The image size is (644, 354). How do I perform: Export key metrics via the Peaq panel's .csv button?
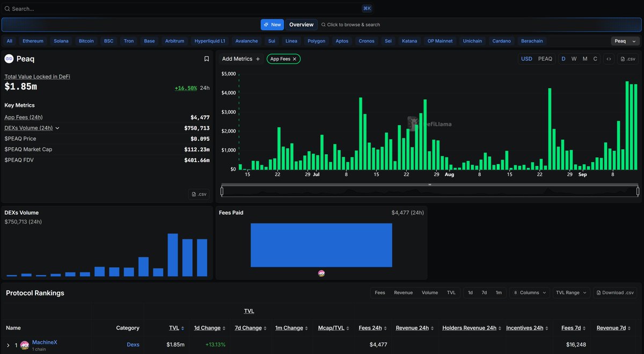[x=199, y=194]
